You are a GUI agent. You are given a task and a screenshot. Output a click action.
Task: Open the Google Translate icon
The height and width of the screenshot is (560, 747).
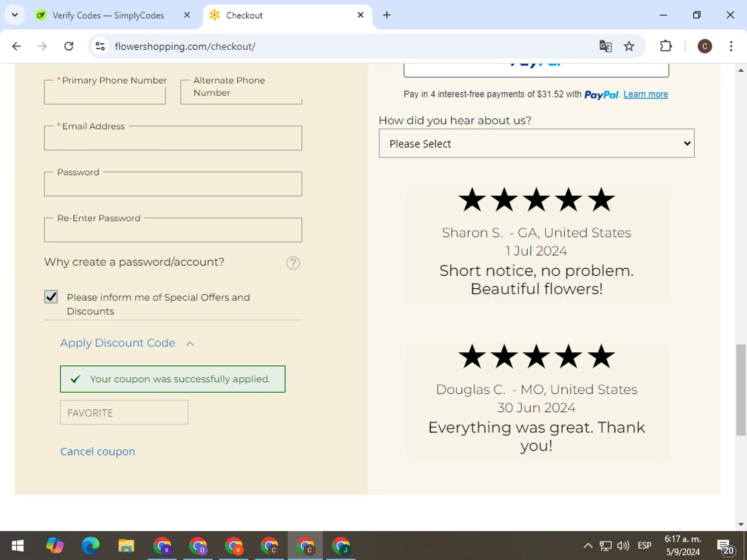tap(606, 46)
